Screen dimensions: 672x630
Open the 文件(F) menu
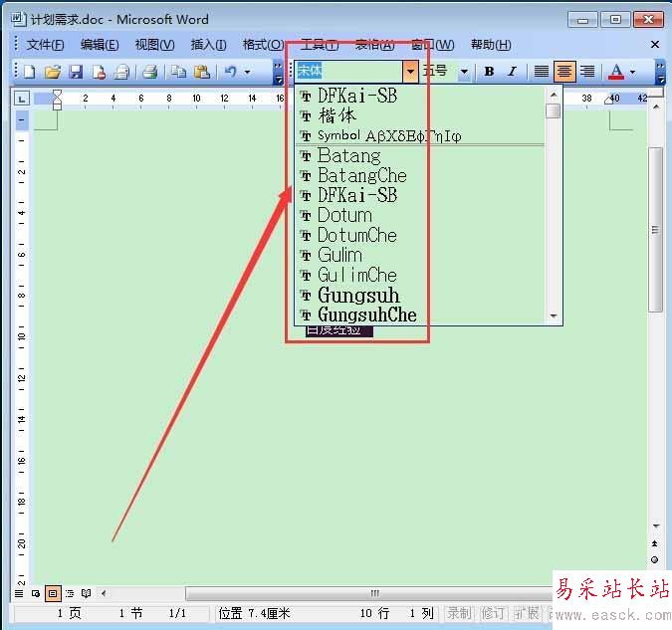tap(45, 45)
